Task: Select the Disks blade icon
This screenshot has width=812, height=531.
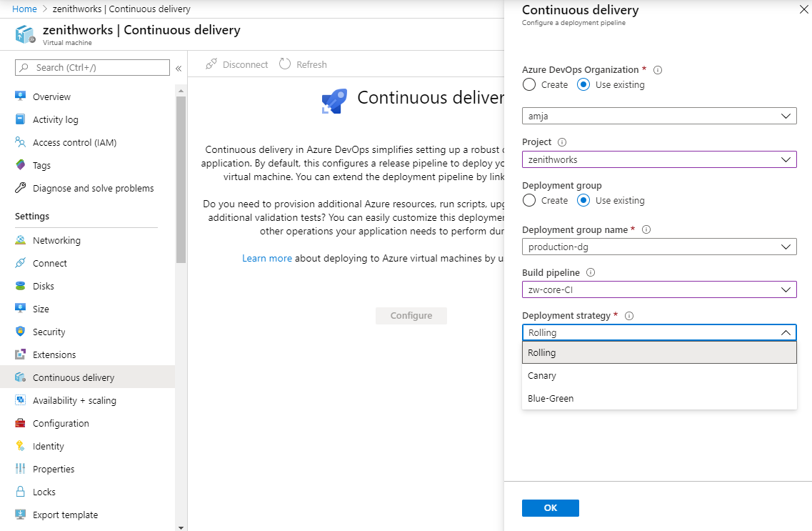Action: pyautogui.click(x=21, y=285)
